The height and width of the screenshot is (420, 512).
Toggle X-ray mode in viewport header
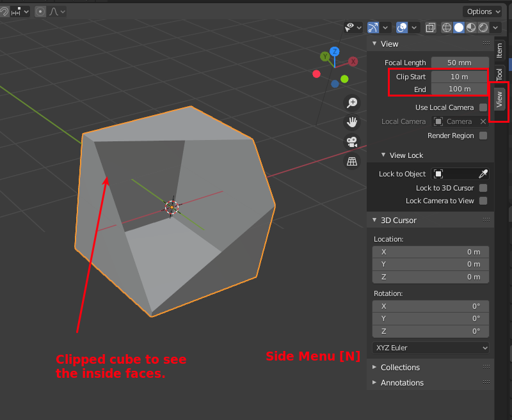431,27
